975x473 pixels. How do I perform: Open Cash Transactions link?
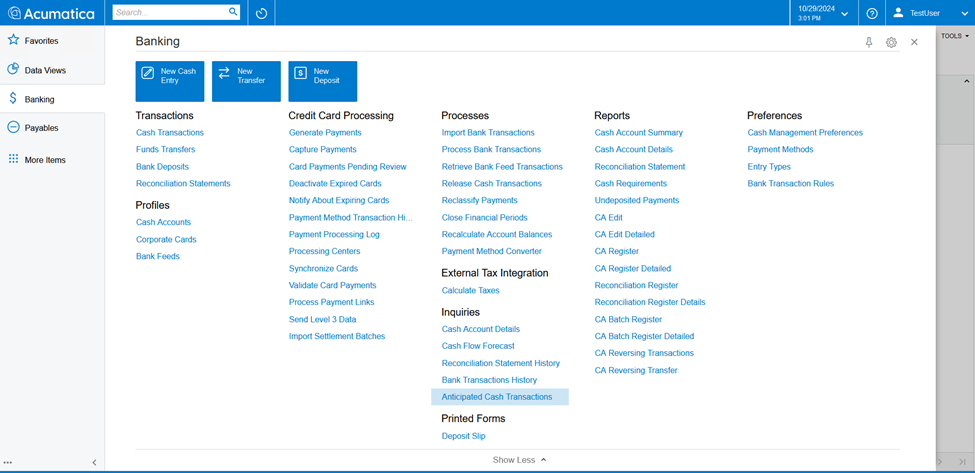170,132
